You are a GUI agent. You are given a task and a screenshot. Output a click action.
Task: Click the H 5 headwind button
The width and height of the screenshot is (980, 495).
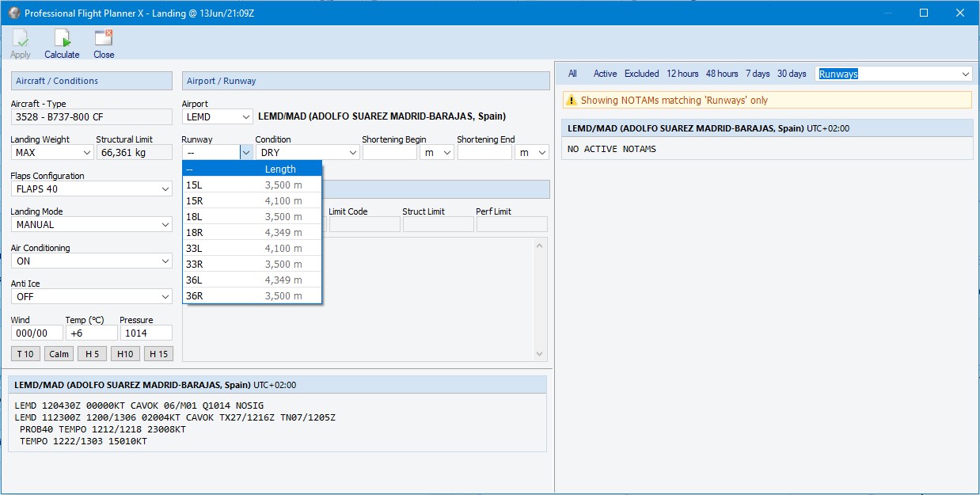coord(92,354)
